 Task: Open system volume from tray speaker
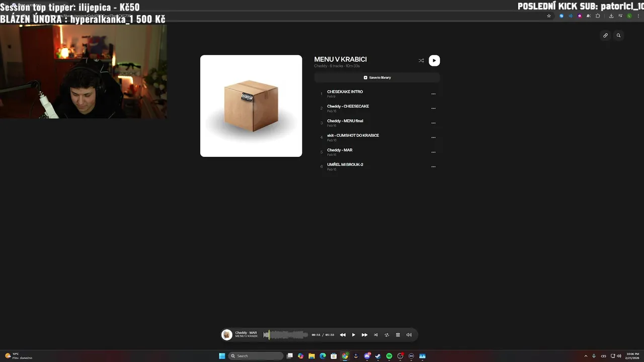[x=619, y=356]
